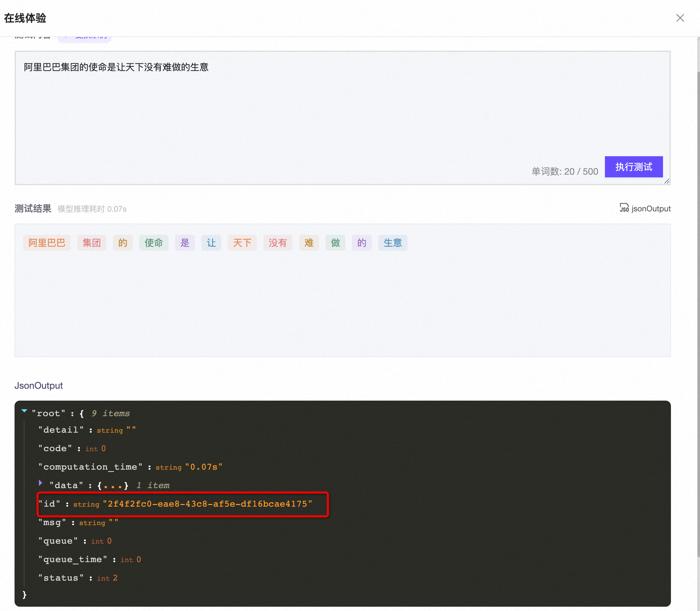Collapse the "root" JSON node triangle
700x611 pixels.
(24, 411)
